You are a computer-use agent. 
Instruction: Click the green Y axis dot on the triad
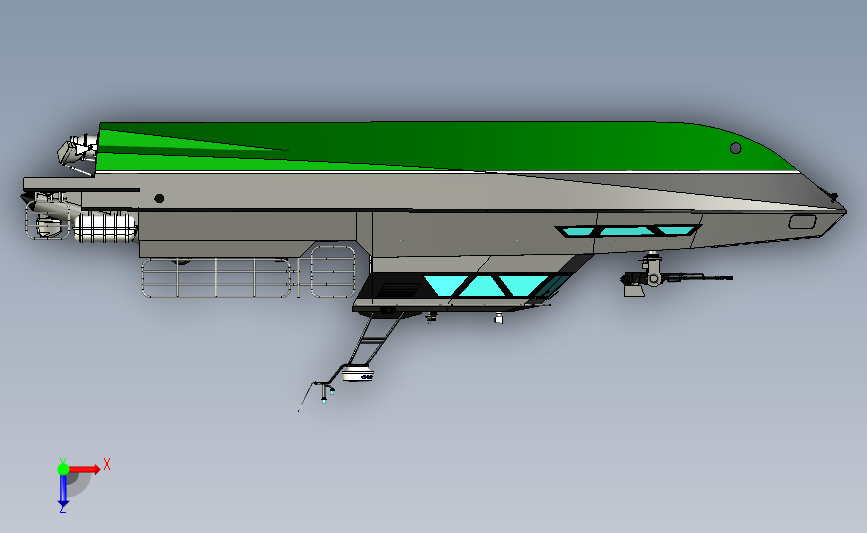pos(63,469)
